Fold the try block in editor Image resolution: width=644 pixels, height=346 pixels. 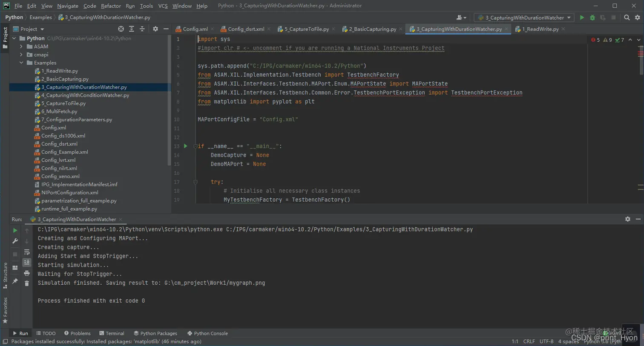pyautogui.click(x=195, y=182)
